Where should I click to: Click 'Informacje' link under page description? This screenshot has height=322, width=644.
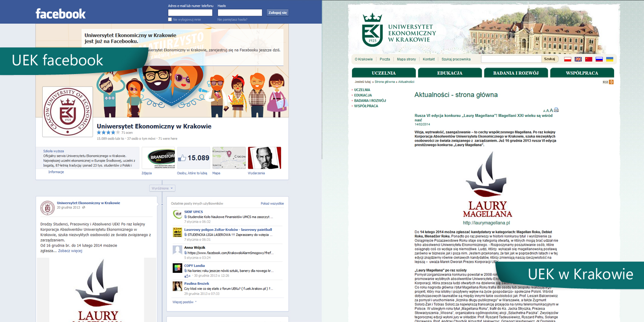click(56, 172)
